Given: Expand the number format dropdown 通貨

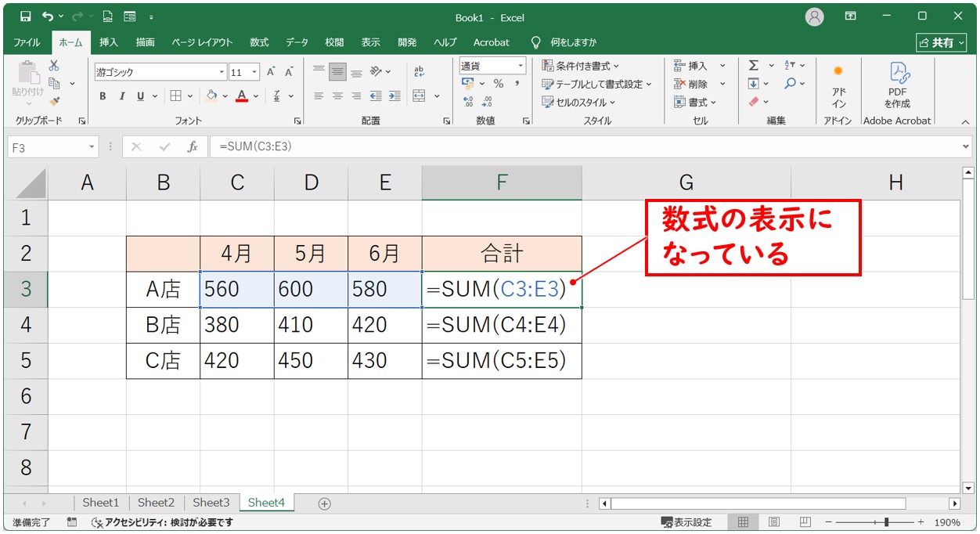Looking at the screenshot, I should tap(520, 66).
